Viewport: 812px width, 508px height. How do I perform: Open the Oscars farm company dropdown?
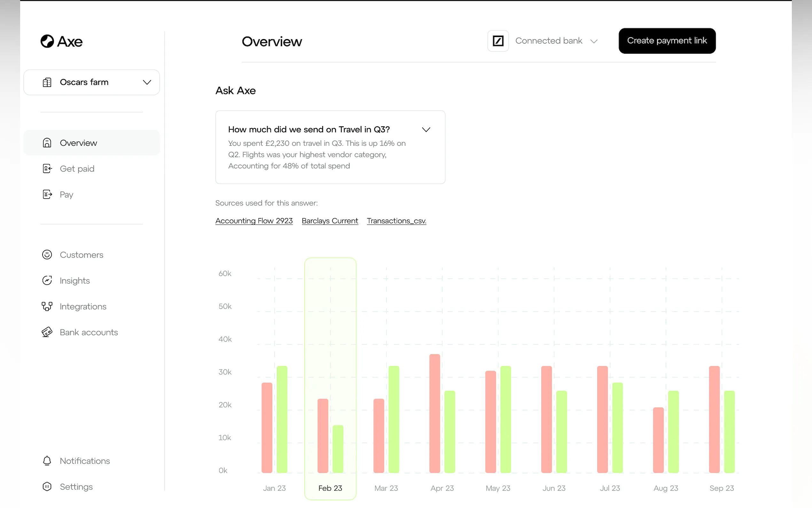(92, 82)
